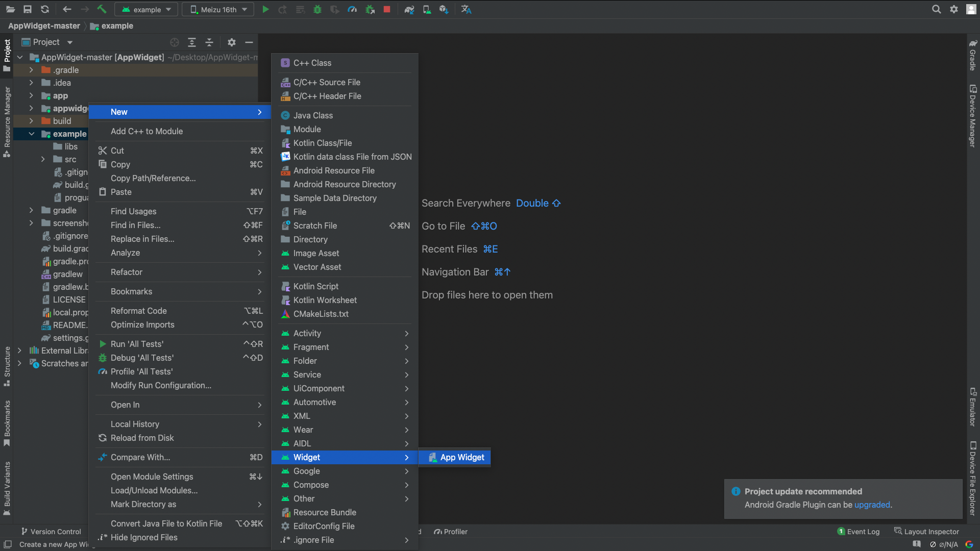Click the Sync/reload from disk icon
Viewport: 980px width, 551px height.
click(x=45, y=9)
